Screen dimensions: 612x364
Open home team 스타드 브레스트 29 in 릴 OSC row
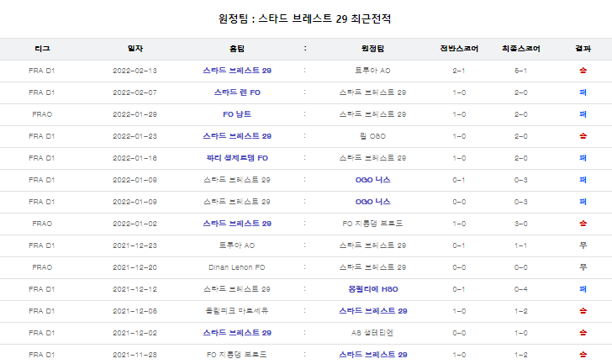click(237, 136)
